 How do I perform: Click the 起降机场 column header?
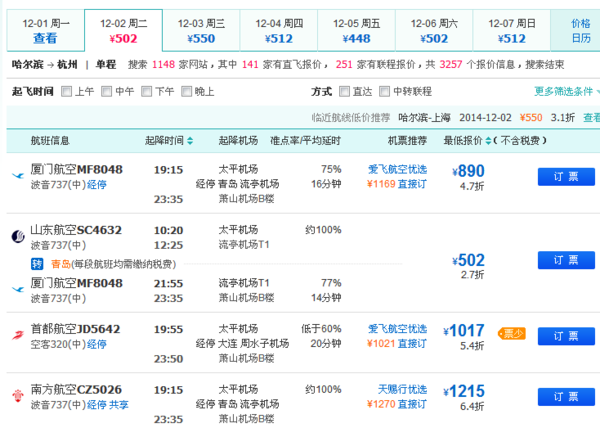(x=238, y=141)
